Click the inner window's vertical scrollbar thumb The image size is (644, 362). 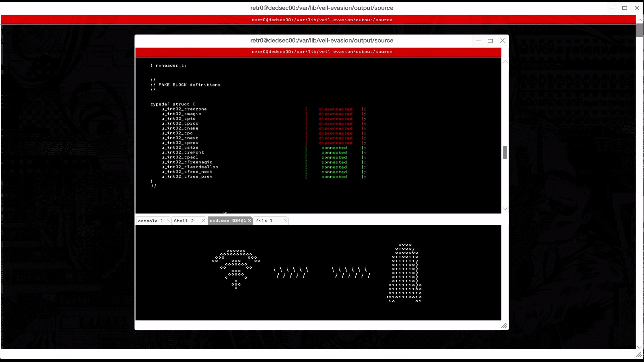505,153
